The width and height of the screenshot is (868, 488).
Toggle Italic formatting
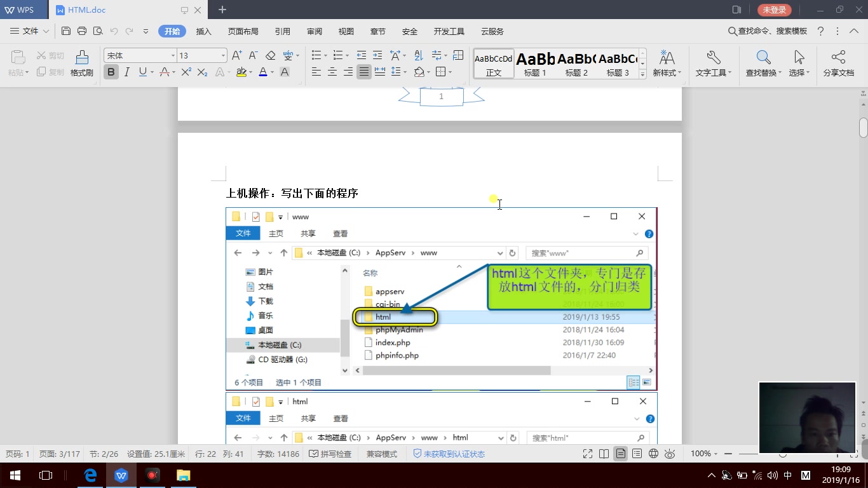127,72
